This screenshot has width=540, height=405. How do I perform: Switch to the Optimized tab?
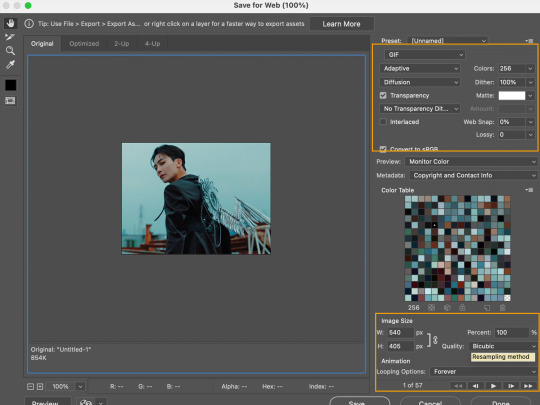(x=84, y=44)
